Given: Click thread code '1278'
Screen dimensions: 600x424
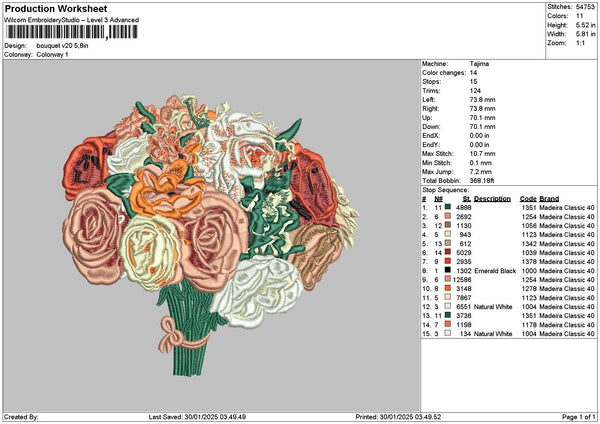Looking at the screenshot, I should coord(529,289).
